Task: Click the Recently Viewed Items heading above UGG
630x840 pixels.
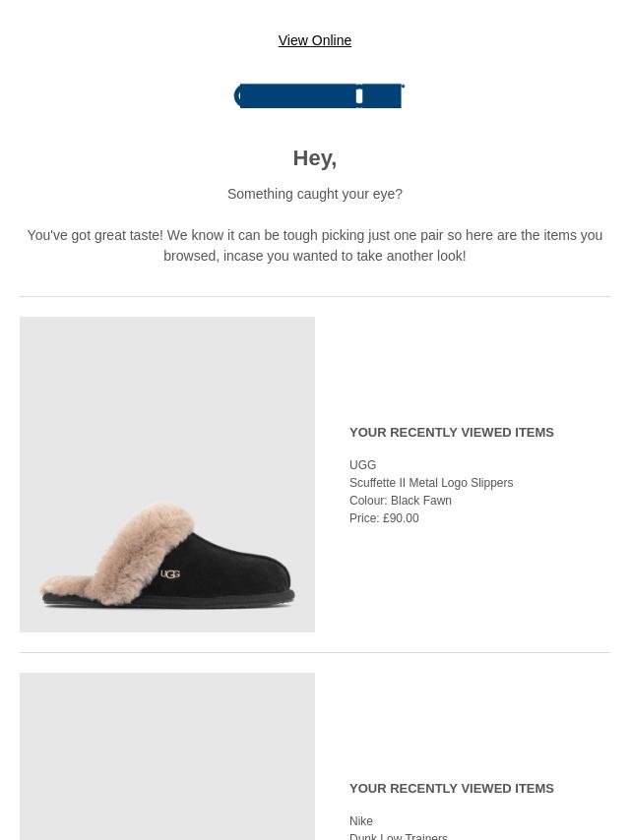Action: [x=452, y=433]
